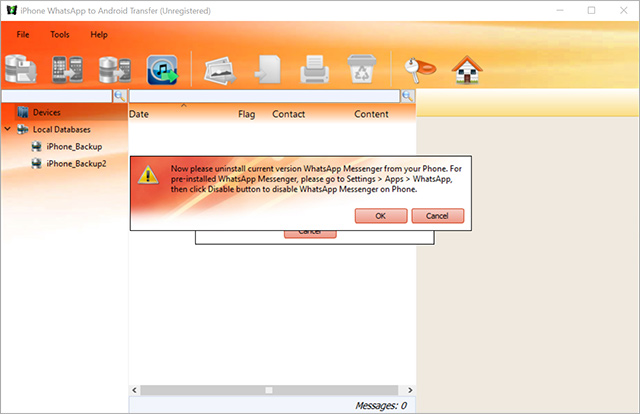This screenshot has width=640, height=414.
Task: Click the horizontal scrollbar in message list
Action: pyautogui.click(x=268, y=390)
